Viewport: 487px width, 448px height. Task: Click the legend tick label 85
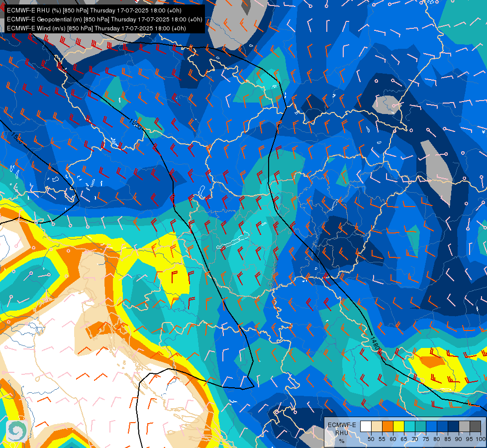(x=448, y=439)
